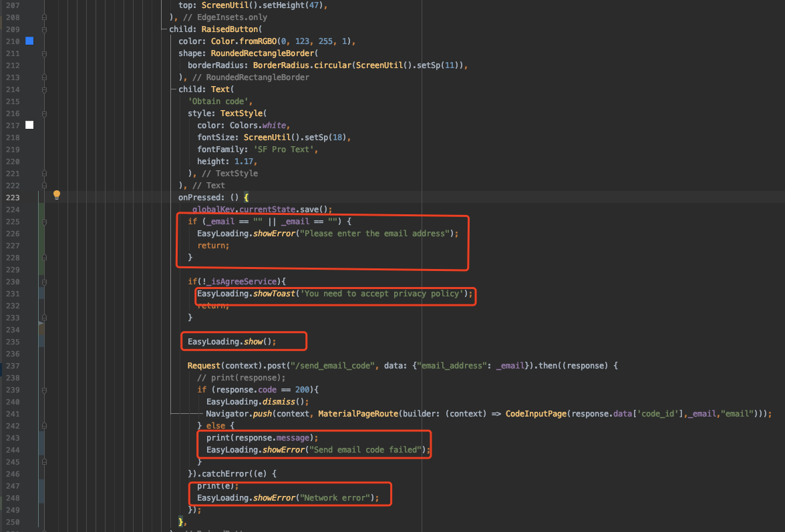Collapse the _isAgreeService if block on line 230

pyautogui.click(x=44, y=282)
